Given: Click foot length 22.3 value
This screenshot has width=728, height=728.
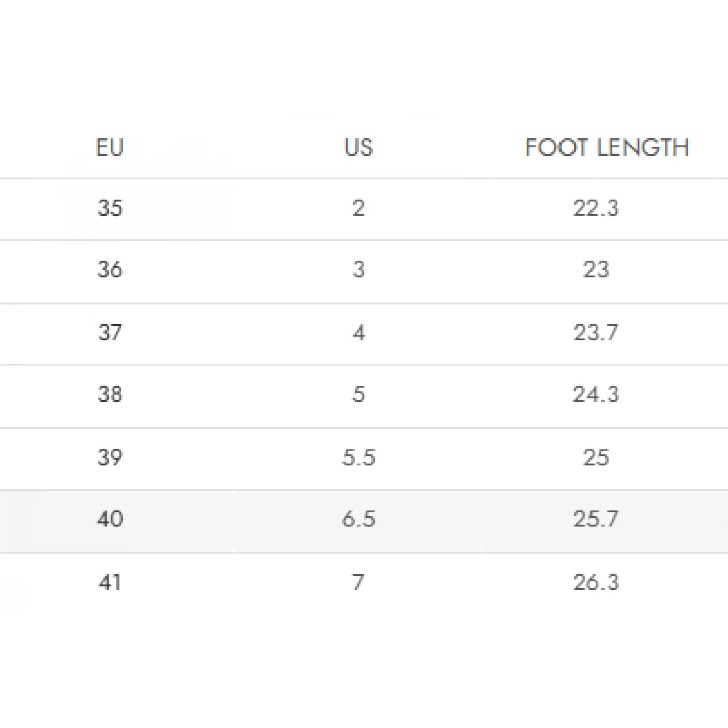Looking at the screenshot, I should coord(596,208).
